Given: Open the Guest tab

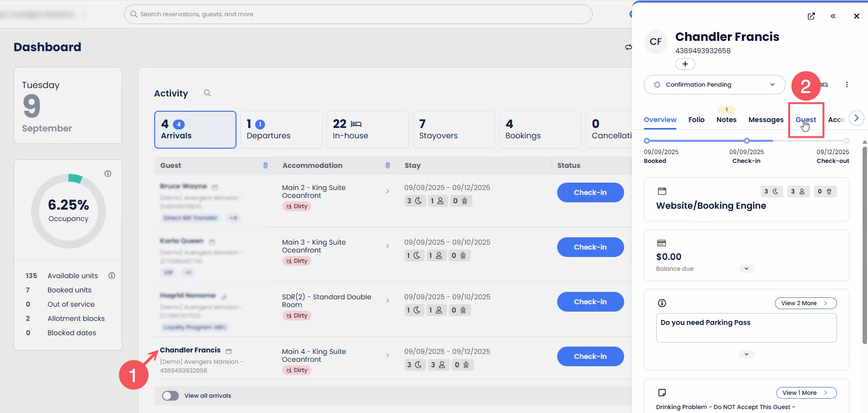Looking at the screenshot, I should click(805, 120).
